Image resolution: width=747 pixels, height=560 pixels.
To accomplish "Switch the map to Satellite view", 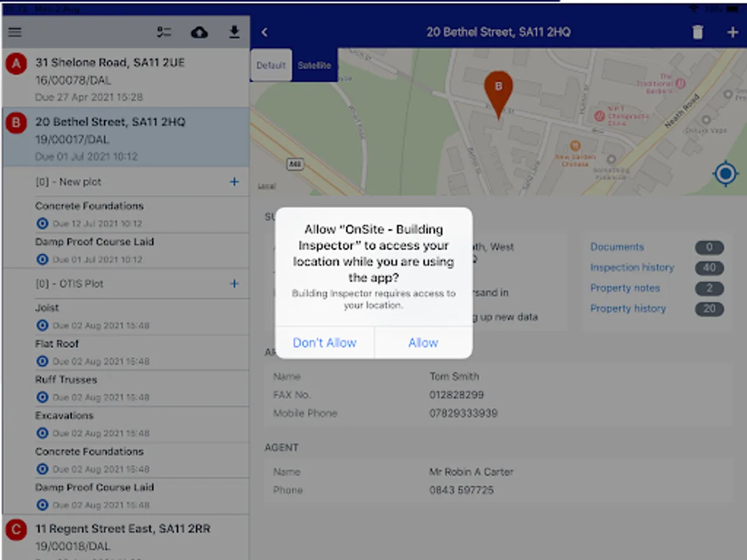I will click(314, 65).
